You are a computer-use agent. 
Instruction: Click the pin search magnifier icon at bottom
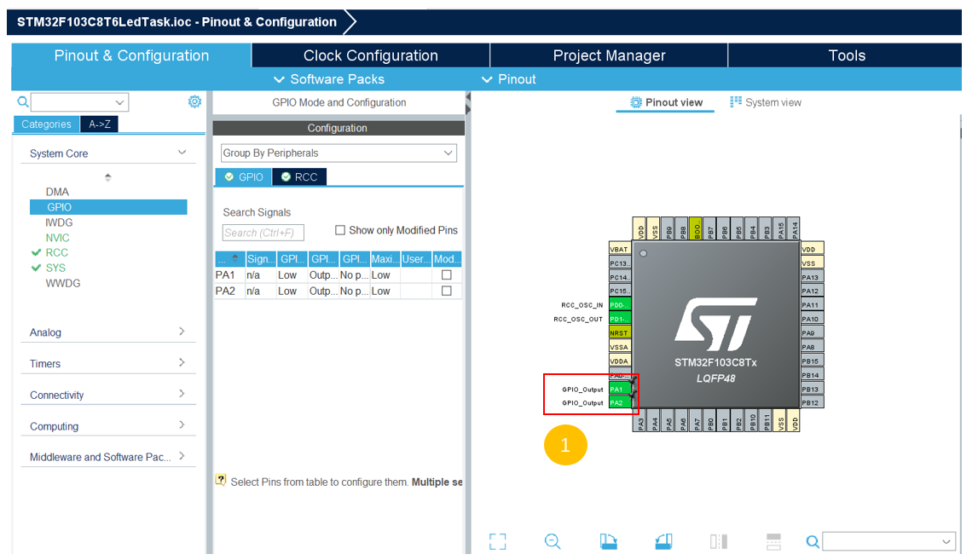pos(812,541)
